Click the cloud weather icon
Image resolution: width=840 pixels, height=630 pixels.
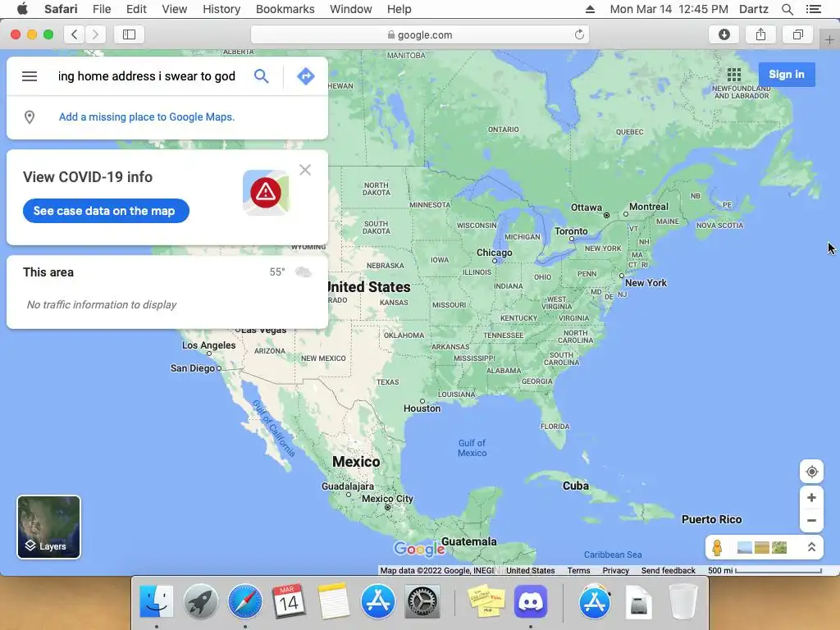click(304, 272)
